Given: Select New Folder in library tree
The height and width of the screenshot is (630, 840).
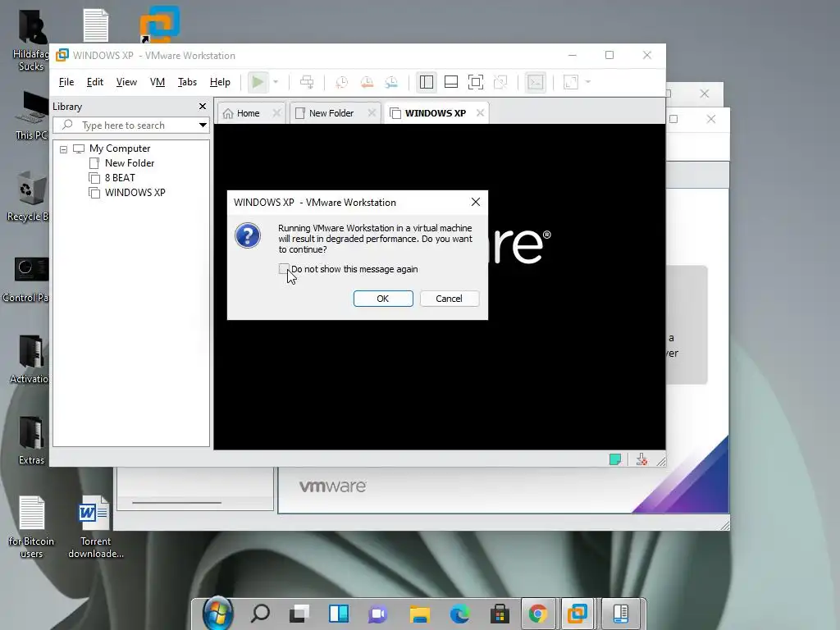Looking at the screenshot, I should 129,163.
